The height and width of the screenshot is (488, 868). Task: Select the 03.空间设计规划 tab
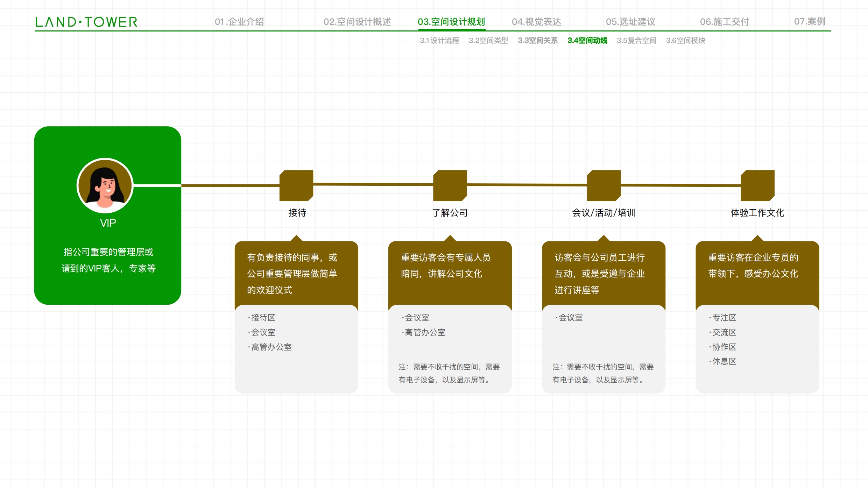tap(451, 22)
